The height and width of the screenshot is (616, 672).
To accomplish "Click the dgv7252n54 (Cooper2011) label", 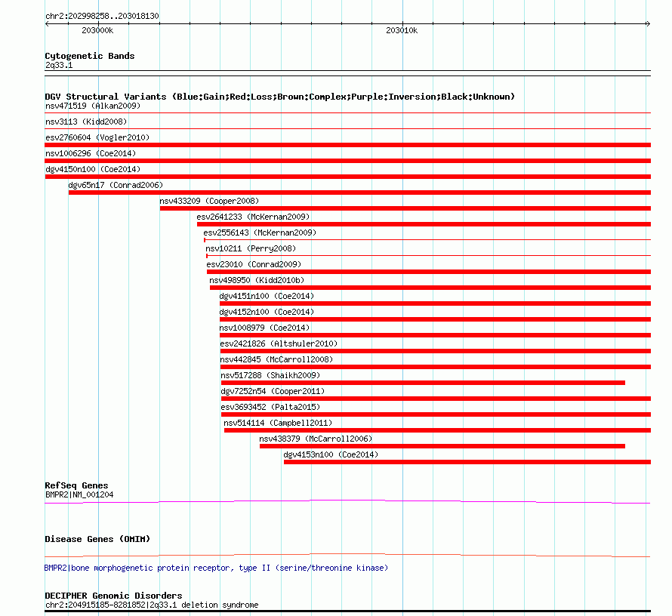I will pyautogui.click(x=273, y=391).
